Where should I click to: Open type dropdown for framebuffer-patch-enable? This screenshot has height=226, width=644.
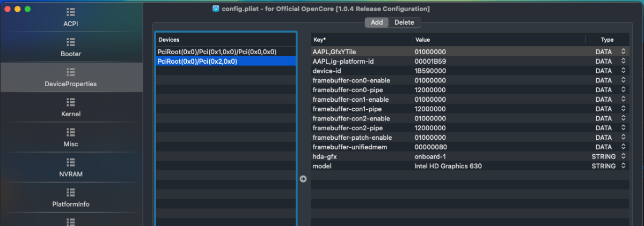tap(623, 138)
